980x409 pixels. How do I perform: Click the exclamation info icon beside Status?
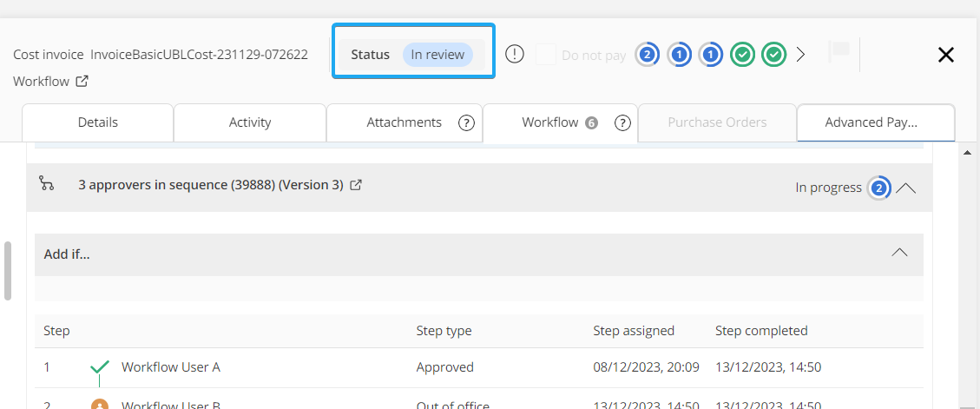515,55
